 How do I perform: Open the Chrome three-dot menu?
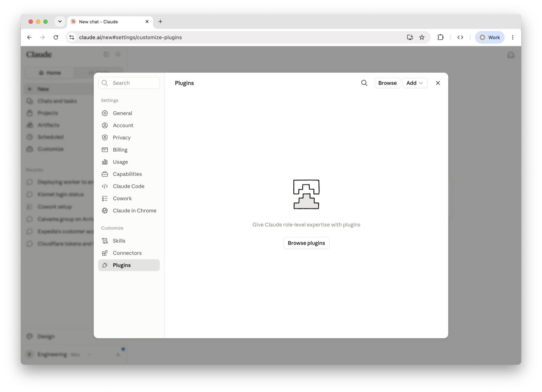(x=513, y=37)
